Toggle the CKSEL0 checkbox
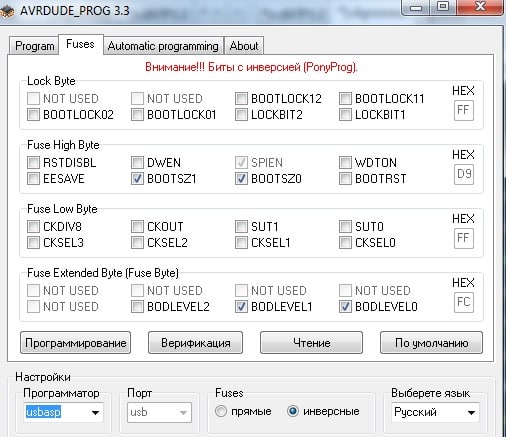This screenshot has width=506, height=437. [x=345, y=243]
